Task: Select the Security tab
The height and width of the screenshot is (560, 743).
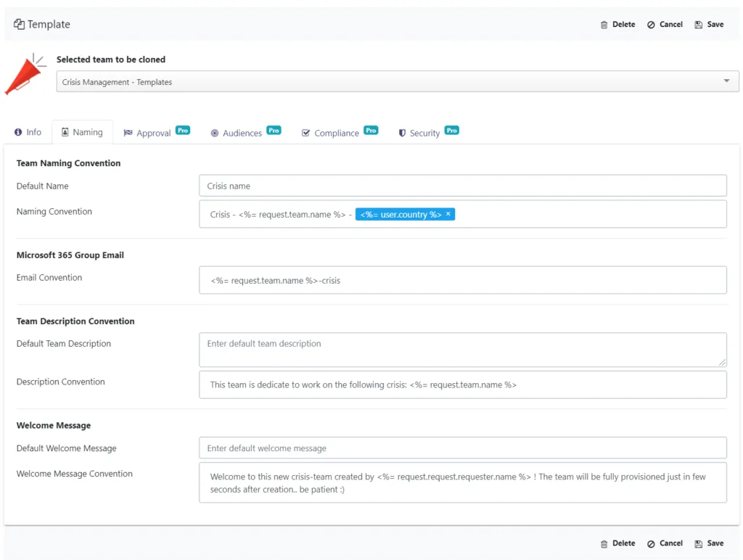Action: 428,132
